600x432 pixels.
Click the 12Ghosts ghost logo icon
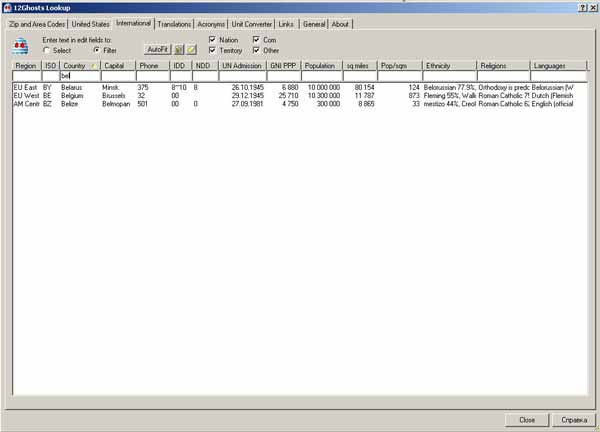(20, 46)
